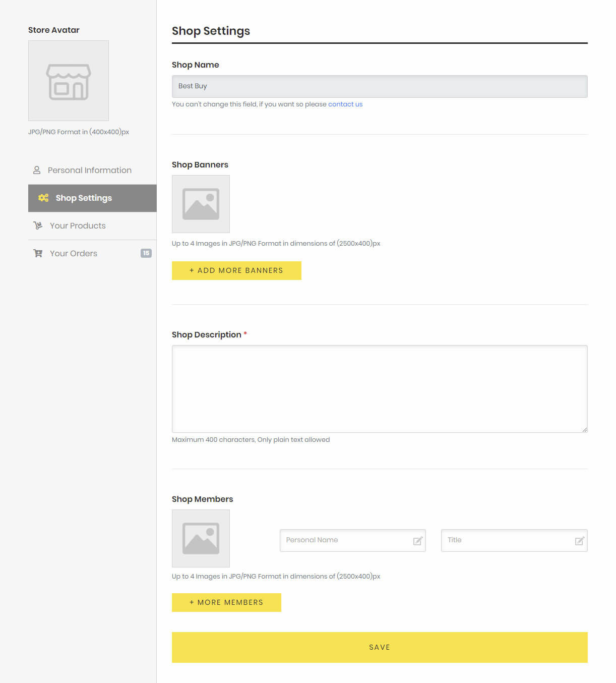This screenshot has height=683, width=616.
Task: Click the 15 orders count badge
Action: tap(146, 253)
